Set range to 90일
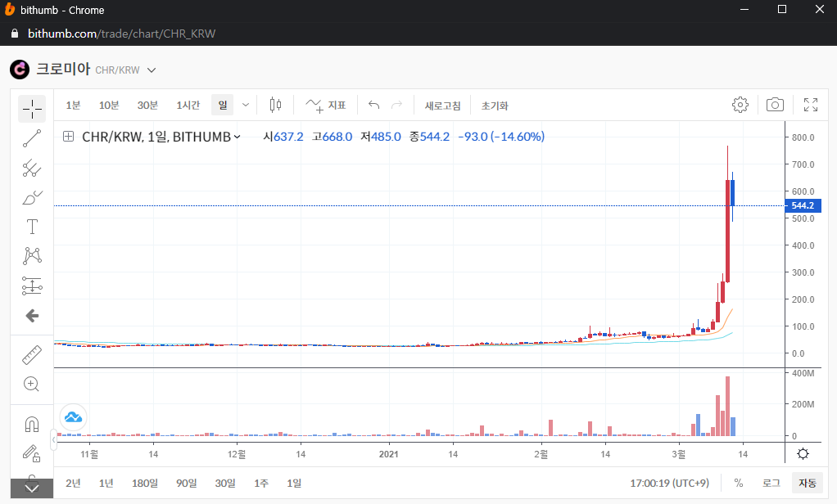Image resolution: width=837 pixels, height=504 pixels. point(186,484)
